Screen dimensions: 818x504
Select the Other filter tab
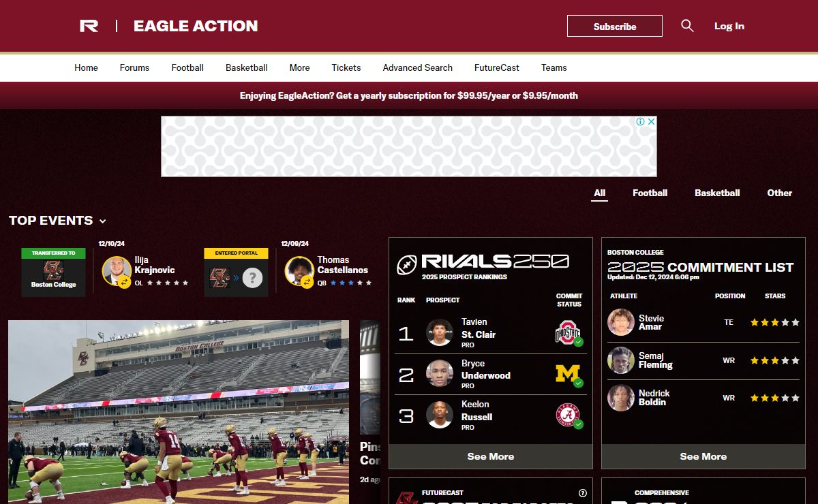(x=779, y=193)
